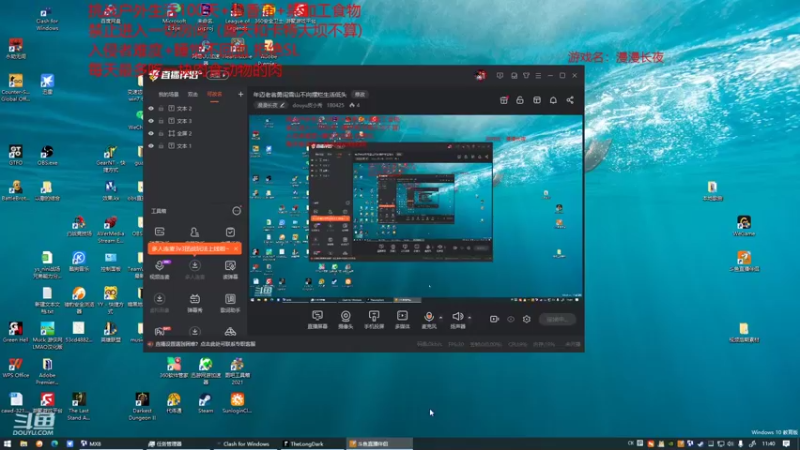
Task: Add 手机投屏 phone casting source
Action: click(x=374, y=319)
